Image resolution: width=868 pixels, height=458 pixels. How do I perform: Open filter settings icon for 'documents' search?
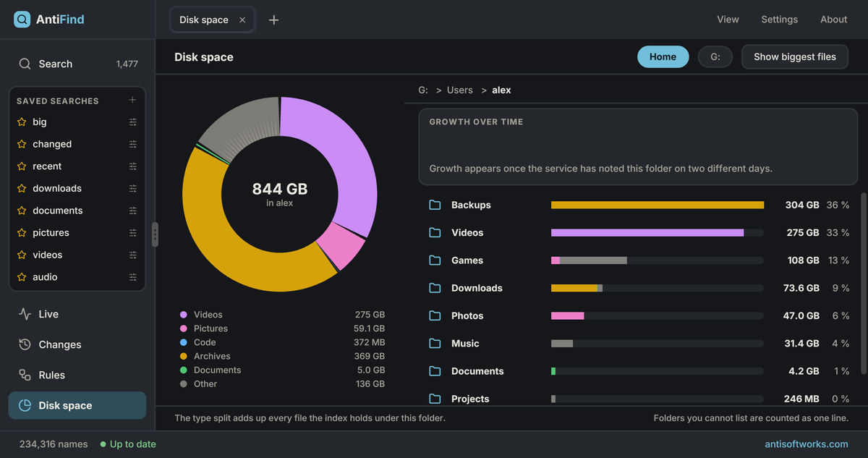coord(133,211)
